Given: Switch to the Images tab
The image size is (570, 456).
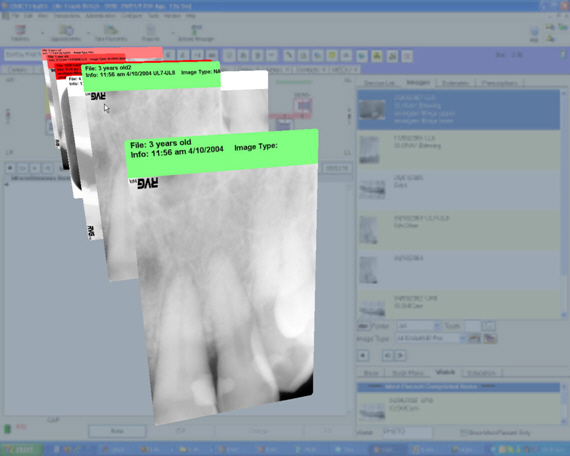Looking at the screenshot, I should point(418,83).
